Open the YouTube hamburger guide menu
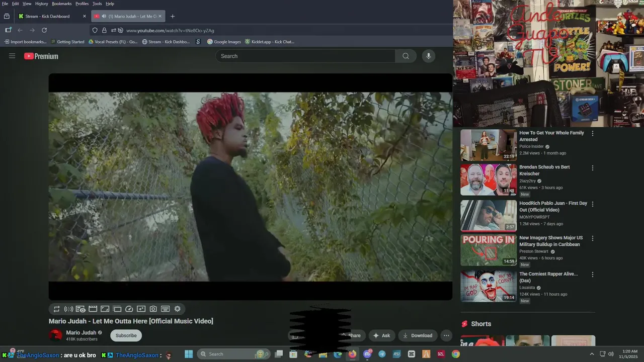This screenshot has height=362, width=644. coord(12,56)
